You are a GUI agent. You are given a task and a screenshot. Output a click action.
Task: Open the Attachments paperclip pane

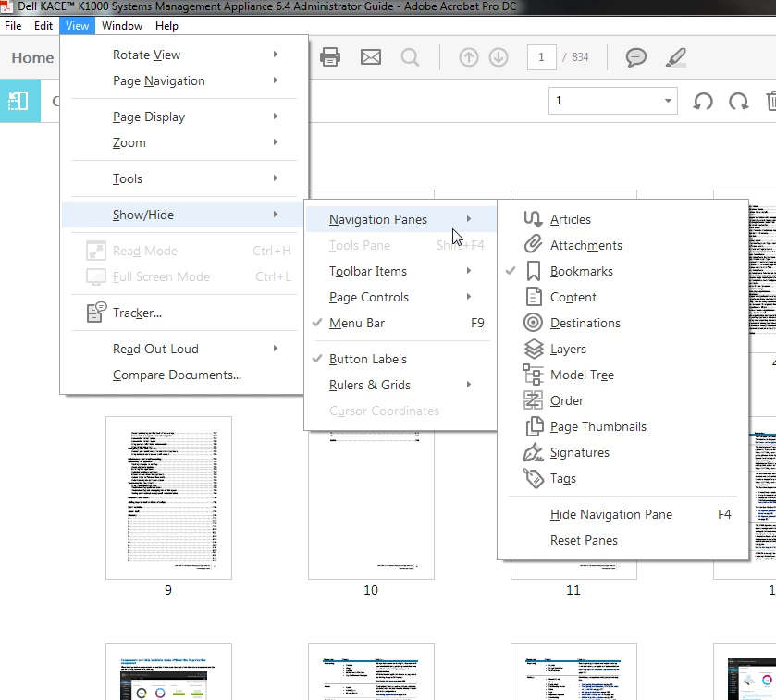pyautogui.click(x=622, y=245)
